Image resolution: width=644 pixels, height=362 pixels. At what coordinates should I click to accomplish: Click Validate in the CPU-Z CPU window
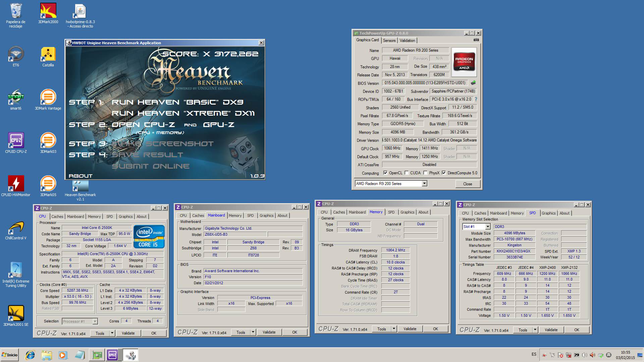pyautogui.click(x=128, y=334)
